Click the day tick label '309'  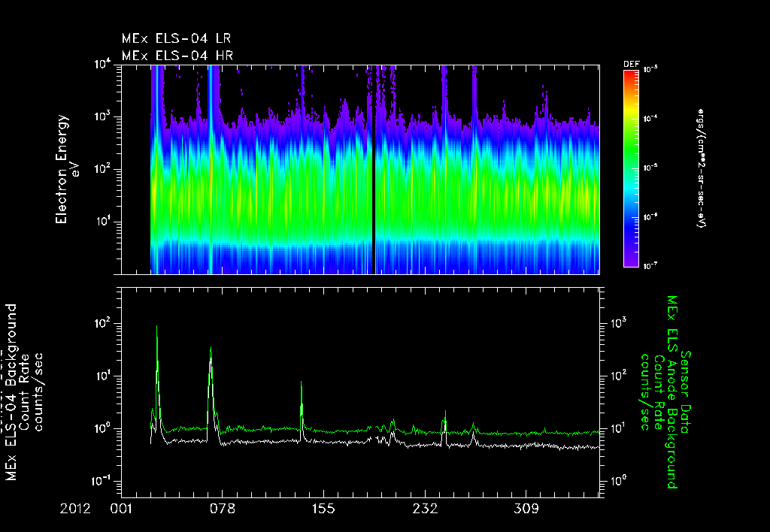pos(526,509)
